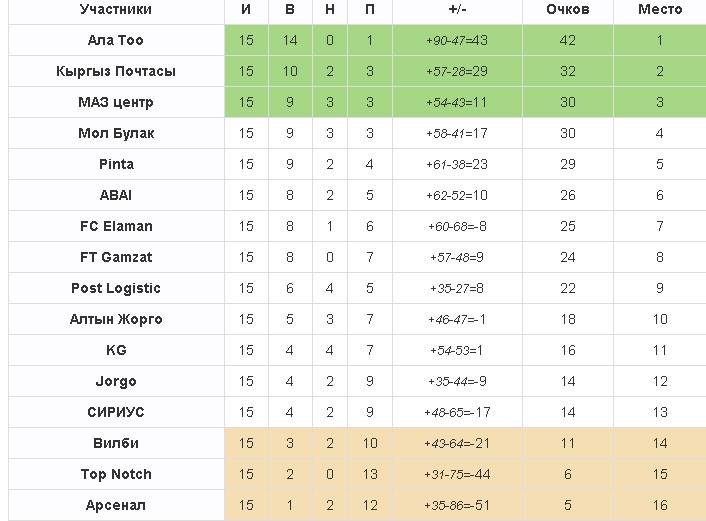Click the Арсенал team name

116,505
